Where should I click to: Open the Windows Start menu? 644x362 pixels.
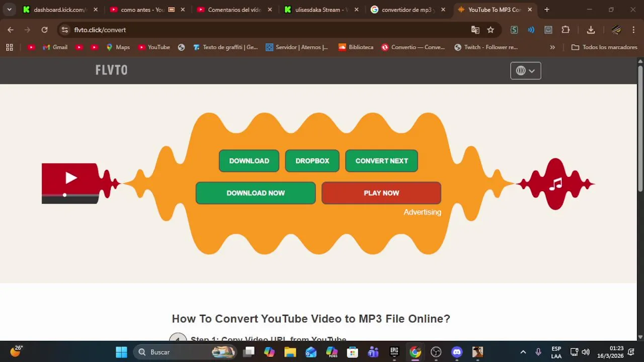(121, 352)
